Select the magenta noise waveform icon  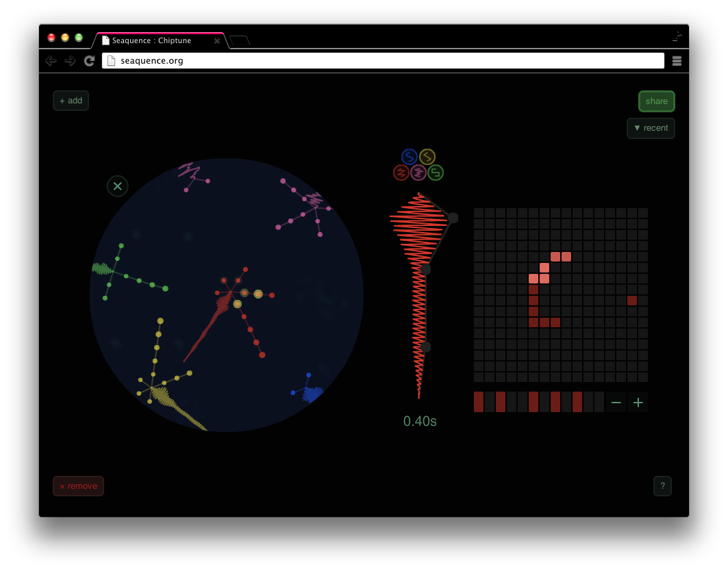418,173
